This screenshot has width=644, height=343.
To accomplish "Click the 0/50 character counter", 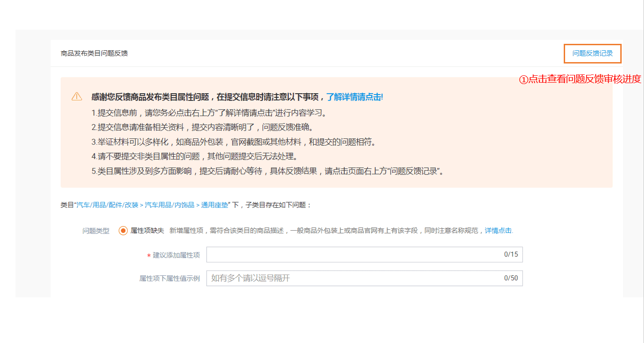I will (511, 278).
